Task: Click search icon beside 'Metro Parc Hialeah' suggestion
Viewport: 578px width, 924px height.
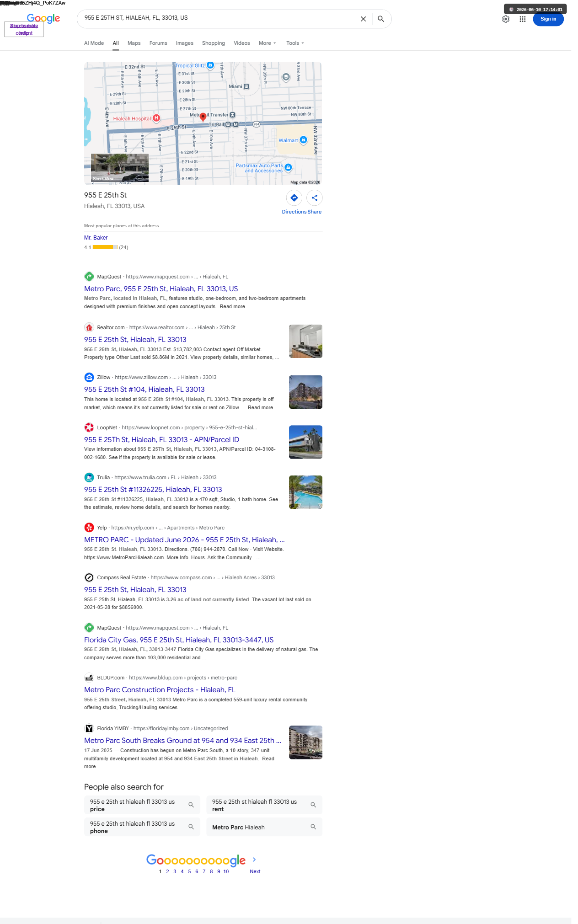Action: click(313, 827)
